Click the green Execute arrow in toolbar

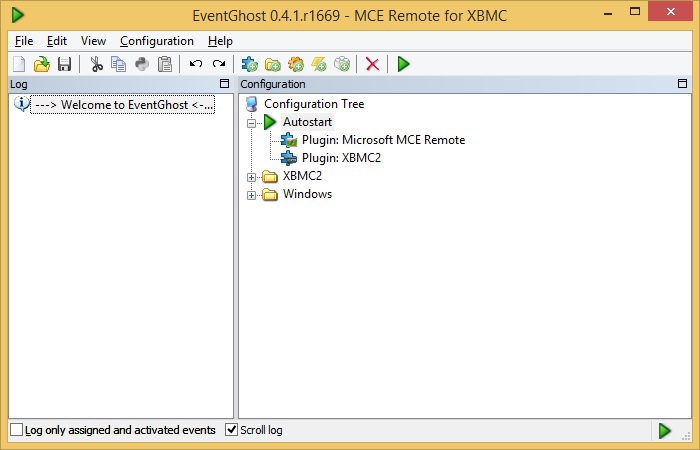pos(403,64)
